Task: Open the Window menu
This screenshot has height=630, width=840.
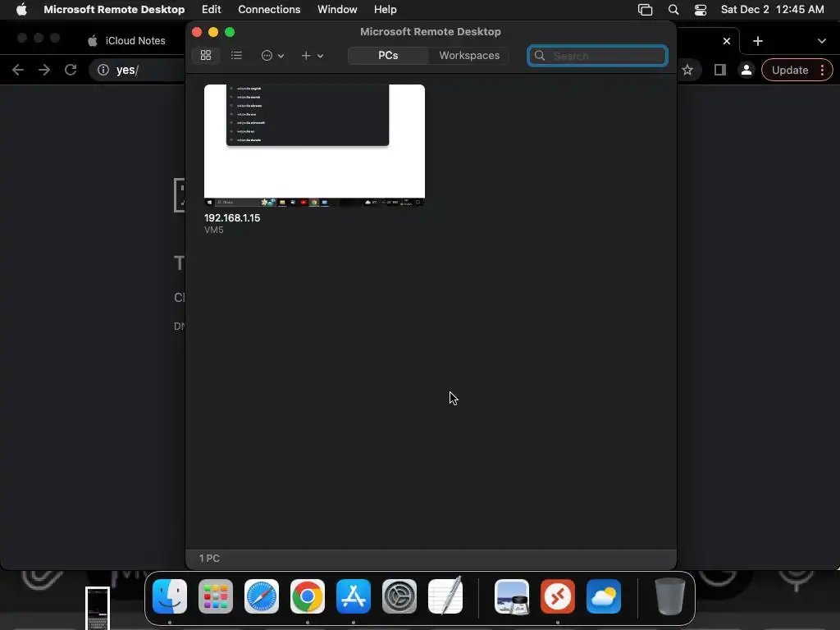Action: coord(337,10)
